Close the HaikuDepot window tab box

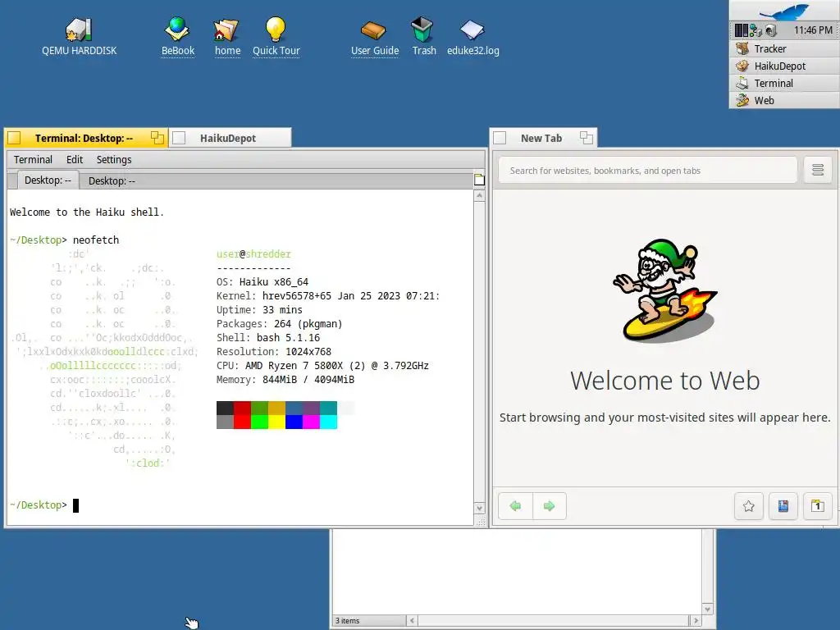179,138
